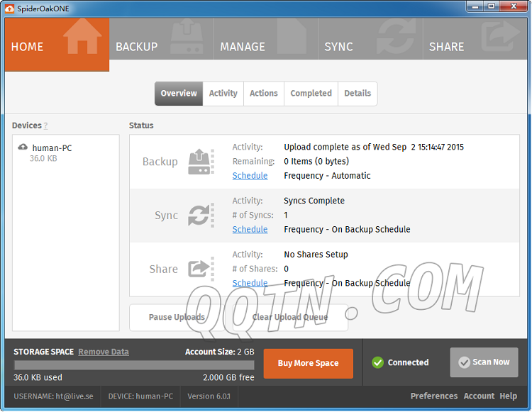Switch to the BACKUP tab

161,45
